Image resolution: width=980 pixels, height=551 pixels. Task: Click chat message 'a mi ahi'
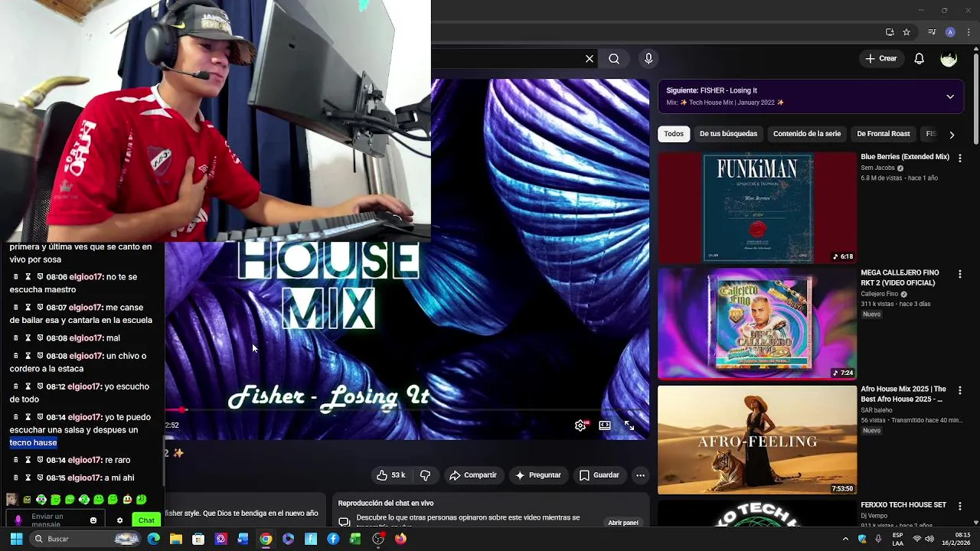pyautogui.click(x=119, y=478)
